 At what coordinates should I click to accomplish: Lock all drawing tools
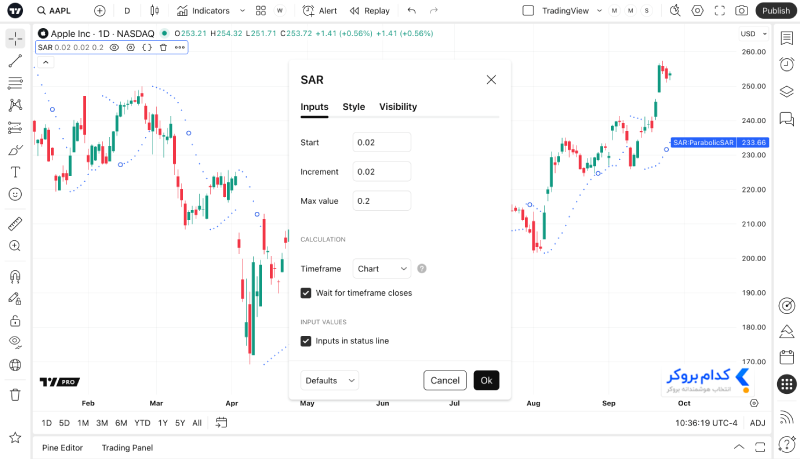coord(15,321)
